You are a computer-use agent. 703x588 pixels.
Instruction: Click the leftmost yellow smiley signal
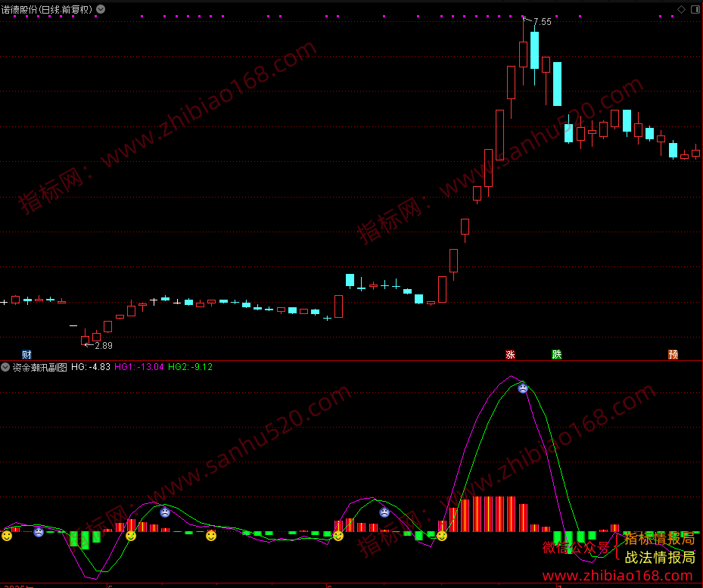tap(7, 536)
